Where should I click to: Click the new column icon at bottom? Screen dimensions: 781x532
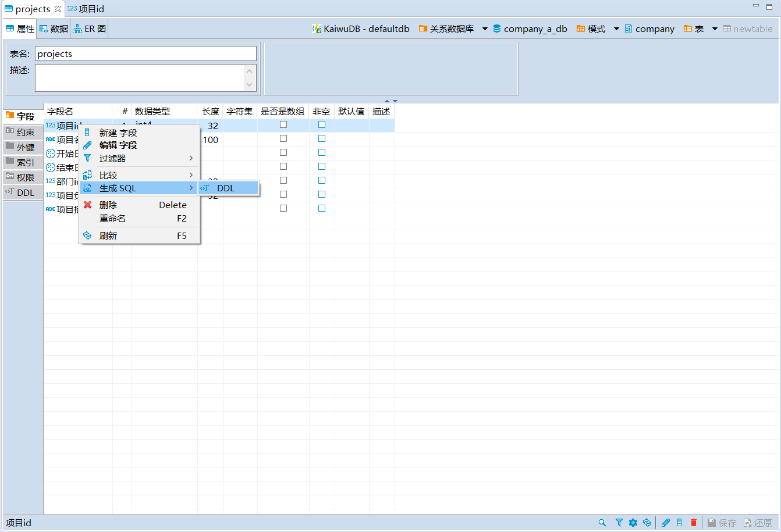coord(679,523)
